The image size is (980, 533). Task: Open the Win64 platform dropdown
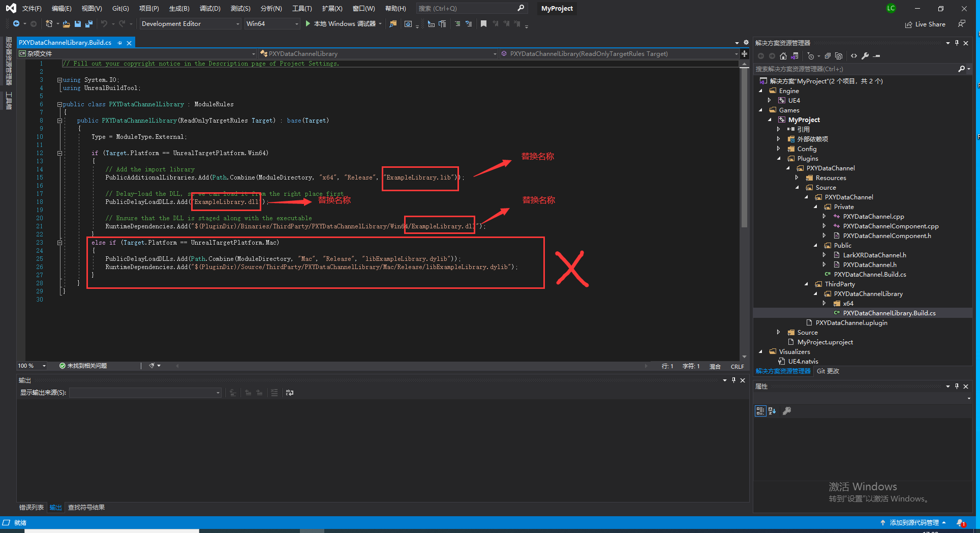[272, 24]
